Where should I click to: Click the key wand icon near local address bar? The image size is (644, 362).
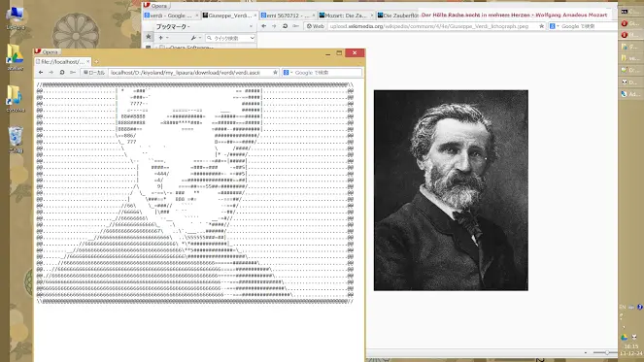pyautogui.click(x=73, y=72)
